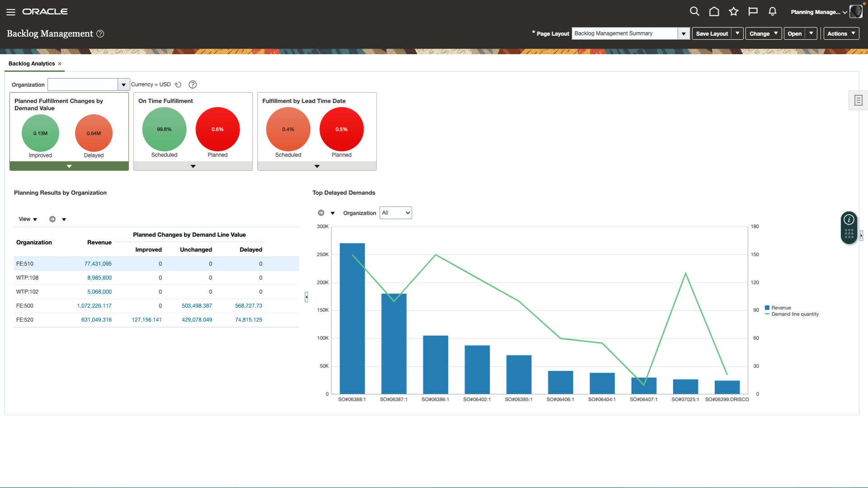Image resolution: width=868 pixels, height=488 pixels.
Task: Toggle the View options in Planning Results
Action: coord(28,219)
